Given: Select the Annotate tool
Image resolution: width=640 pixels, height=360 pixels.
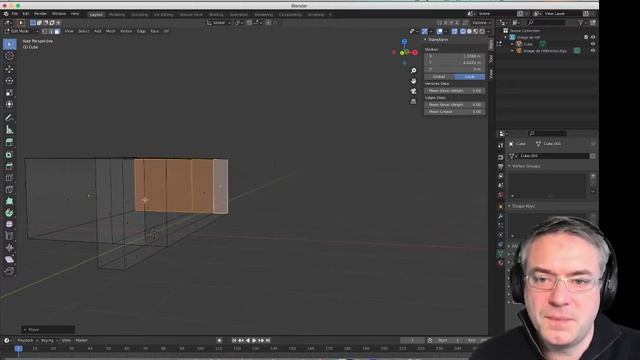Looking at the screenshot, I should click(x=9, y=118).
